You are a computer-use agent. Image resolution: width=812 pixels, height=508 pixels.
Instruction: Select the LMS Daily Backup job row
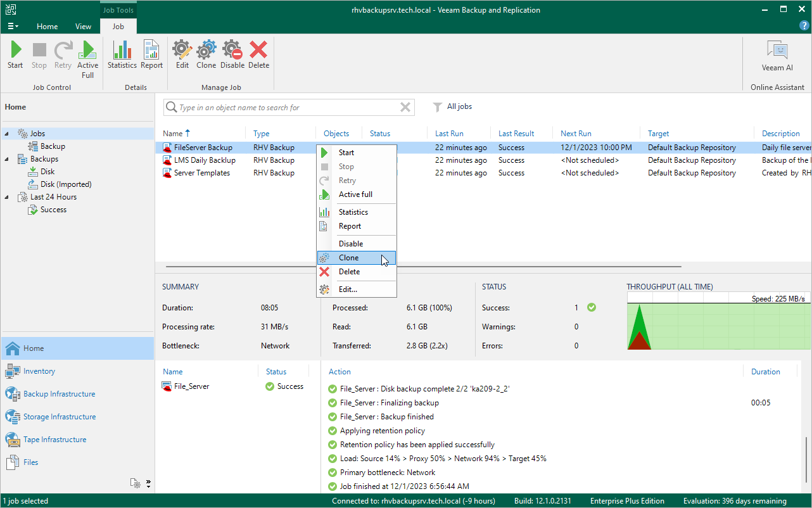coord(483,160)
